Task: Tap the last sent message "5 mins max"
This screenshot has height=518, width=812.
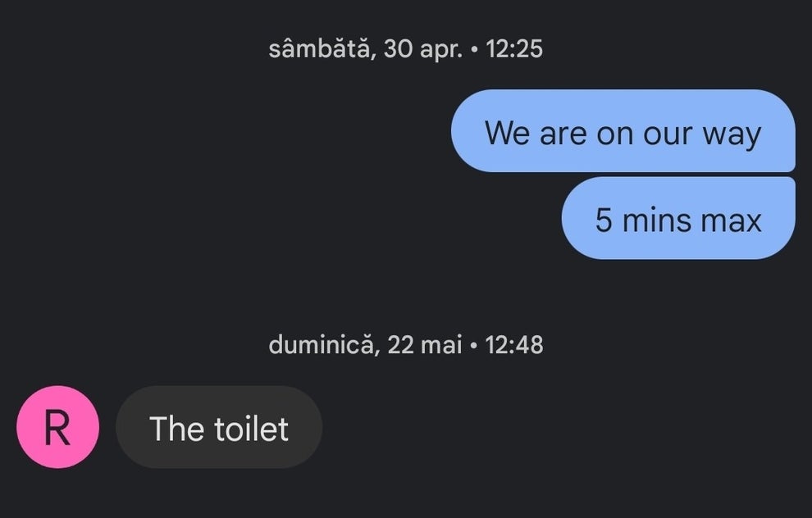Action: tap(678, 217)
